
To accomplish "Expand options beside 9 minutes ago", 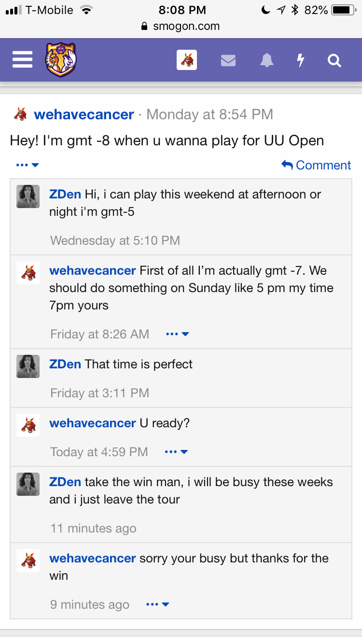I will point(157,604).
